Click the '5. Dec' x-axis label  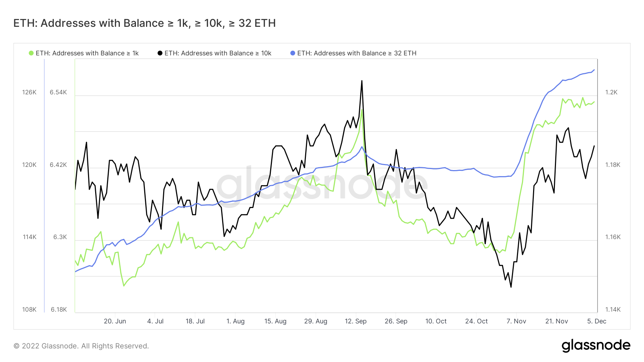(x=596, y=321)
